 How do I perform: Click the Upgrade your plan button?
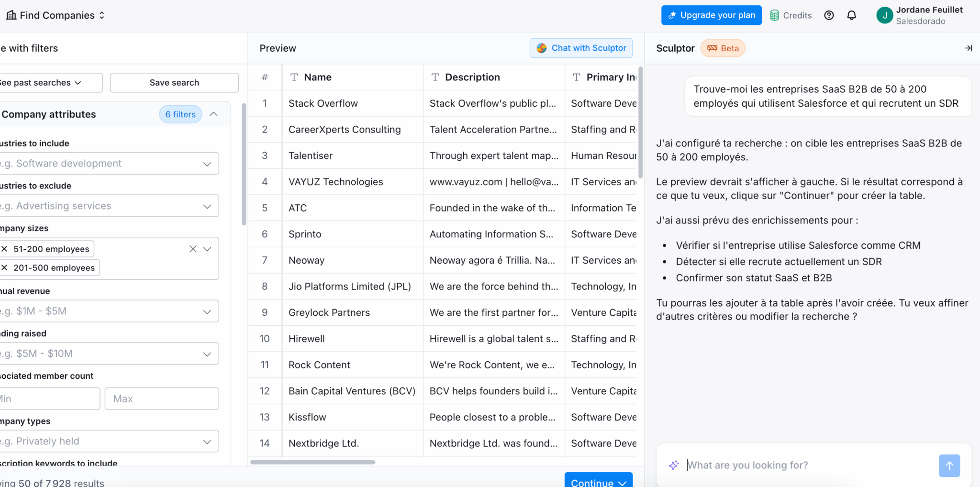712,15
